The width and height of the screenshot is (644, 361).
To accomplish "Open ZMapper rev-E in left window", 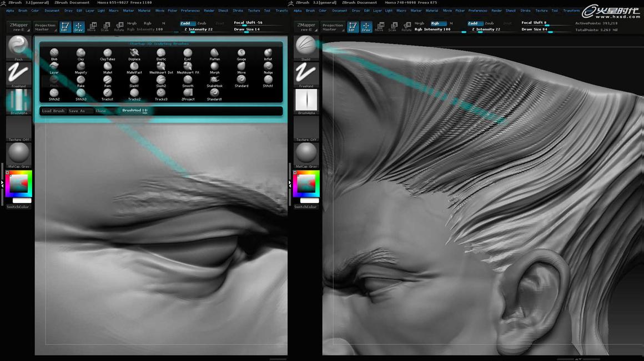I will coord(18,27).
